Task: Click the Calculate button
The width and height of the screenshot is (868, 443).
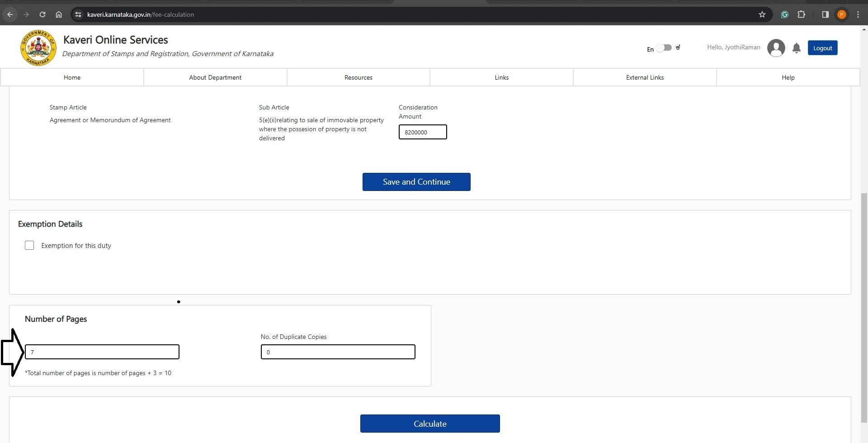Action: [x=430, y=424]
